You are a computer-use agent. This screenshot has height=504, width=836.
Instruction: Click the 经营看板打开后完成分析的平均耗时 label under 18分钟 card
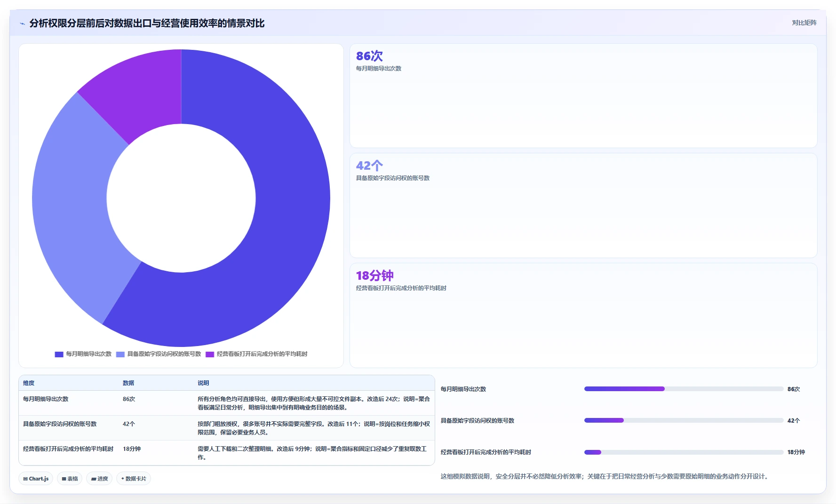401,288
